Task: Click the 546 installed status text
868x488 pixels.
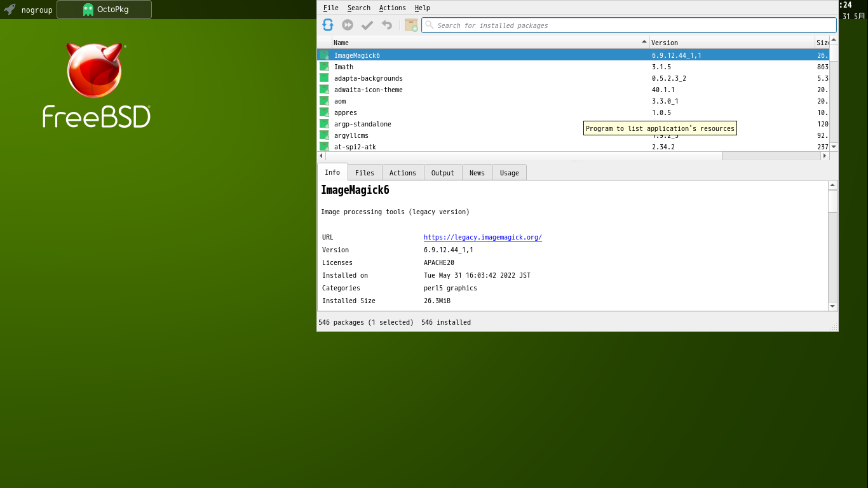Action: coord(446,322)
